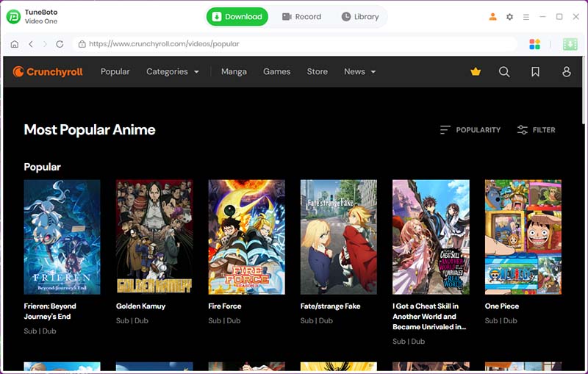Open the watchlist bookmark icon

click(x=536, y=71)
